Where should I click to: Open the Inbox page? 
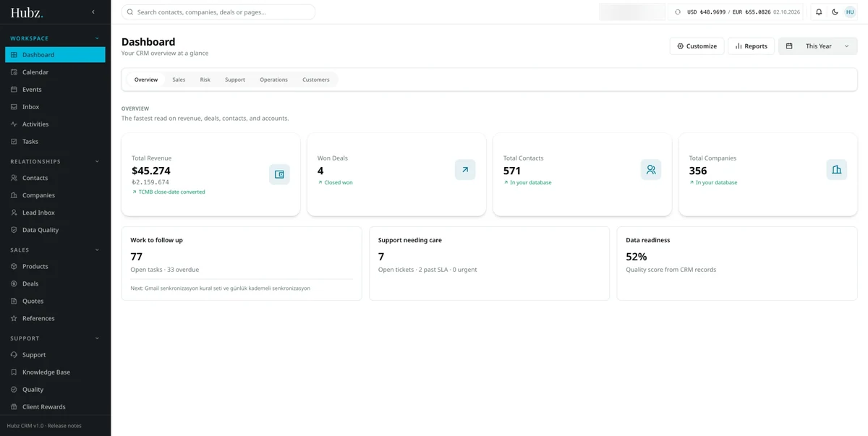pyautogui.click(x=55, y=107)
